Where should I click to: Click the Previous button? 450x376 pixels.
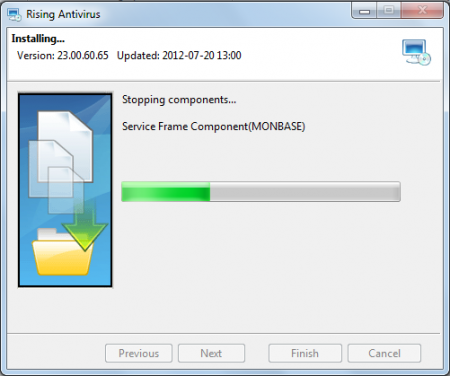tap(139, 353)
